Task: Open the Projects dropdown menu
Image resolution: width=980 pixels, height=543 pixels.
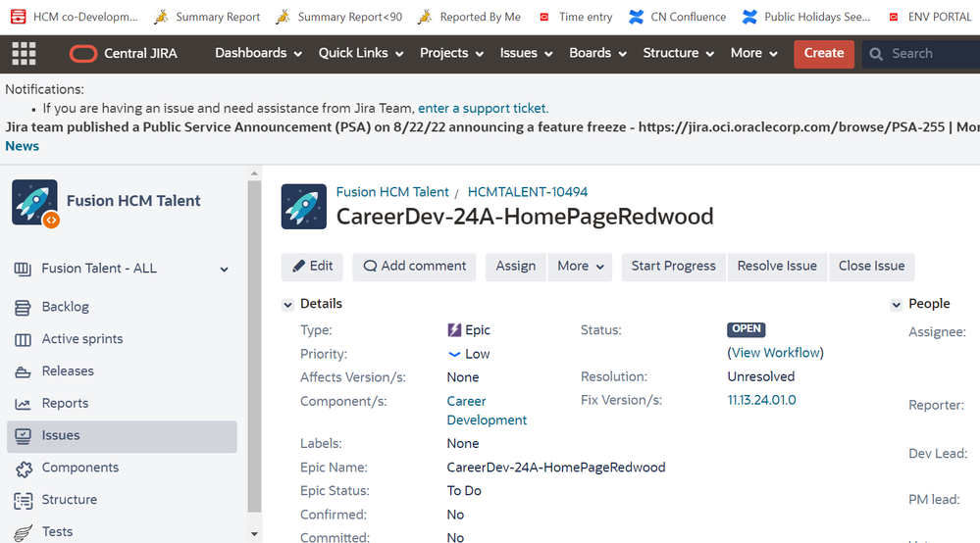Action: [x=451, y=54]
